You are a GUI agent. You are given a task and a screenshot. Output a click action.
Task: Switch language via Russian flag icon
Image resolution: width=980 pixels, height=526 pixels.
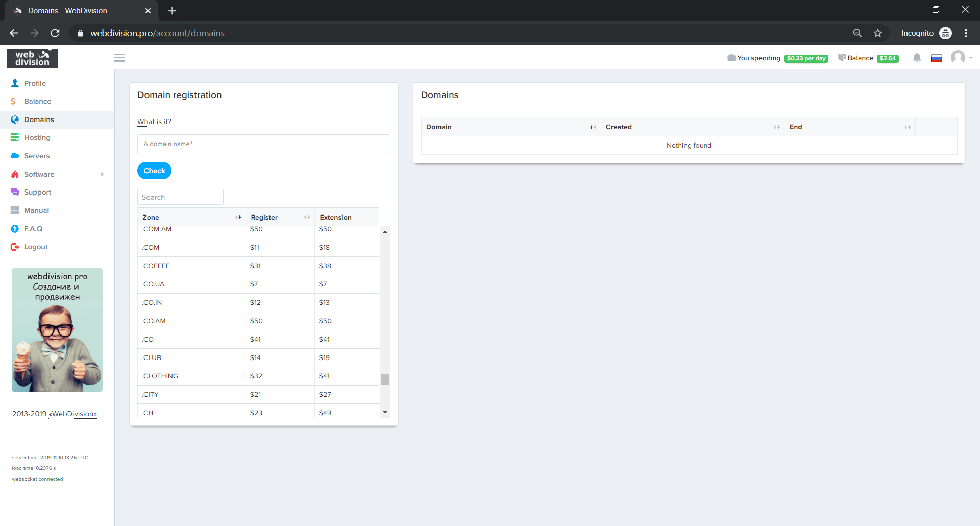(x=936, y=58)
